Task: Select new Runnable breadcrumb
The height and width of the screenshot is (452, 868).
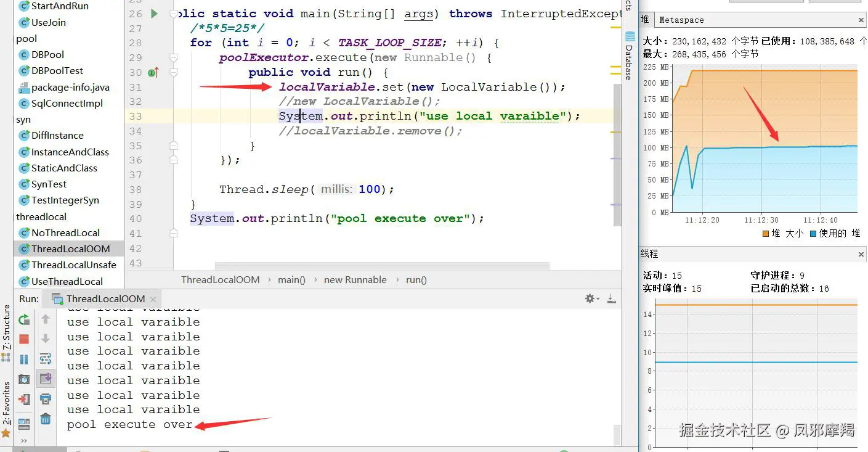Action: coord(355,279)
